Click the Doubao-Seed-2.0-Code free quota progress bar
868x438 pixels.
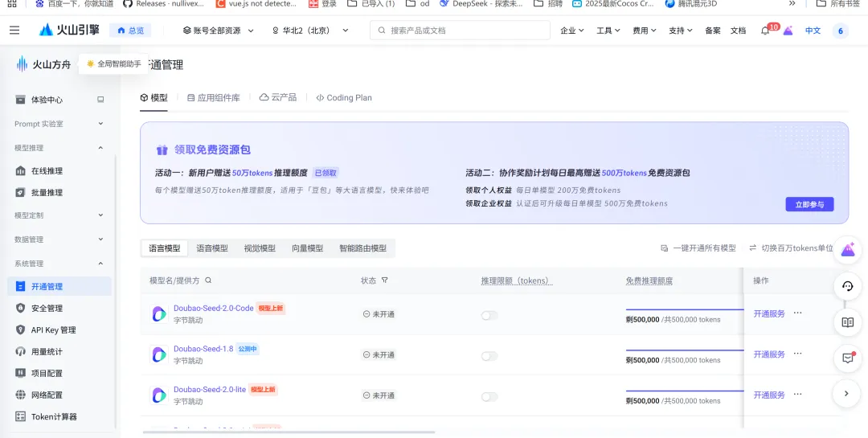click(684, 309)
